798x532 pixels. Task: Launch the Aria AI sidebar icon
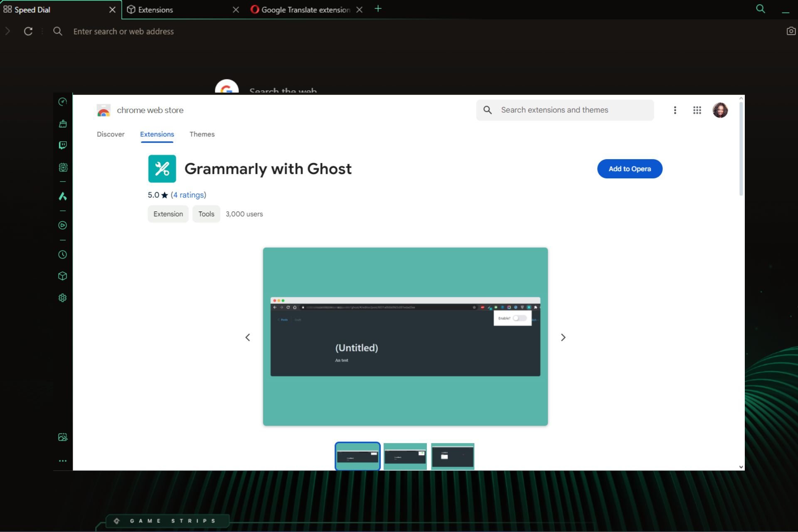[63, 196]
